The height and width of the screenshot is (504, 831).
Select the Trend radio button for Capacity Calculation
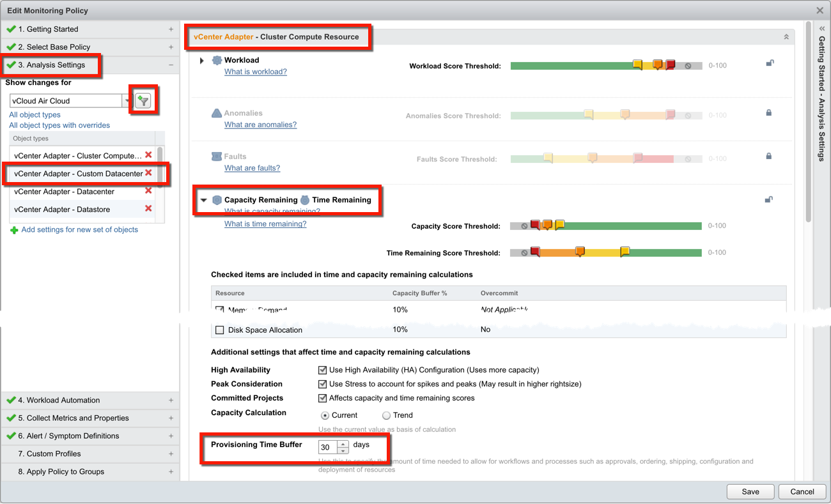pyautogui.click(x=385, y=415)
